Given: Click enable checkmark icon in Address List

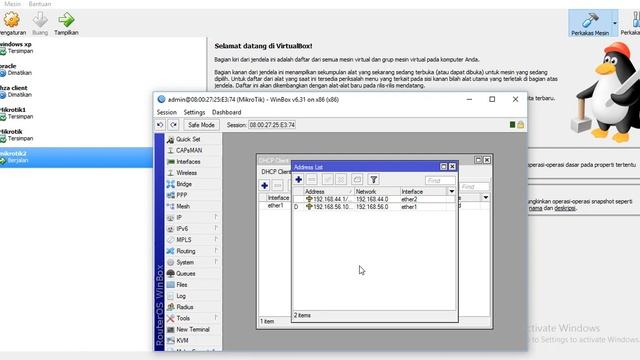Looking at the screenshot, I should tap(327, 180).
